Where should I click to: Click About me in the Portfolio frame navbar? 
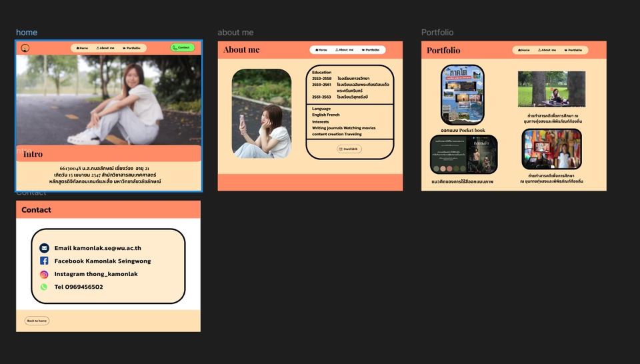click(547, 50)
